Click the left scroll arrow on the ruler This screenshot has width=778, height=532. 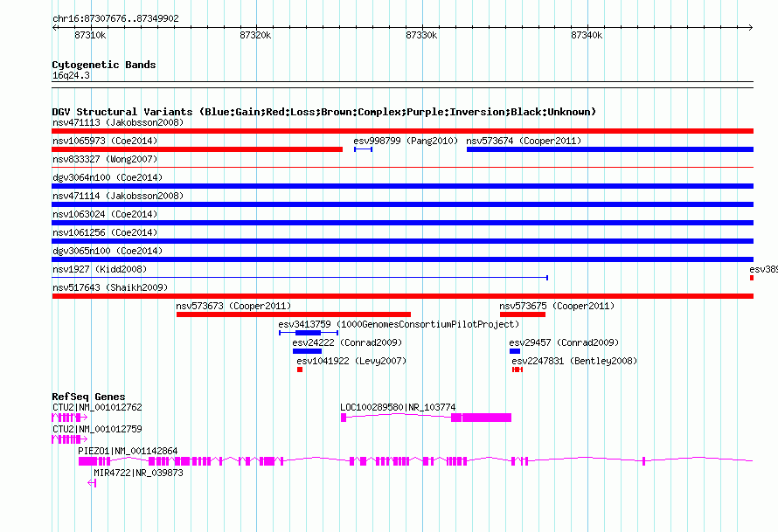tap(55, 27)
